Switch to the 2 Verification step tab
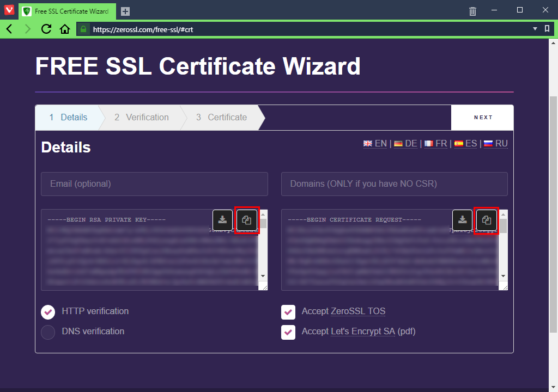Viewport: 558px width, 392px height. [x=142, y=118]
